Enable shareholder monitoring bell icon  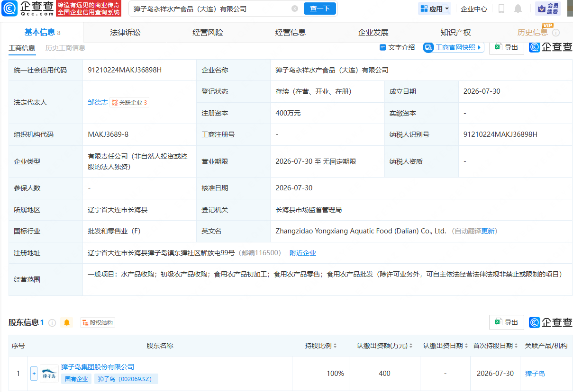[x=67, y=322]
